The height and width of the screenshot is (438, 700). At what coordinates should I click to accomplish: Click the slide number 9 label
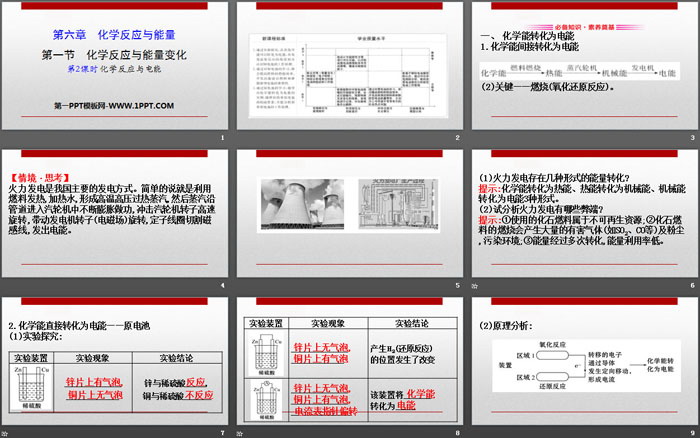pos(689,432)
